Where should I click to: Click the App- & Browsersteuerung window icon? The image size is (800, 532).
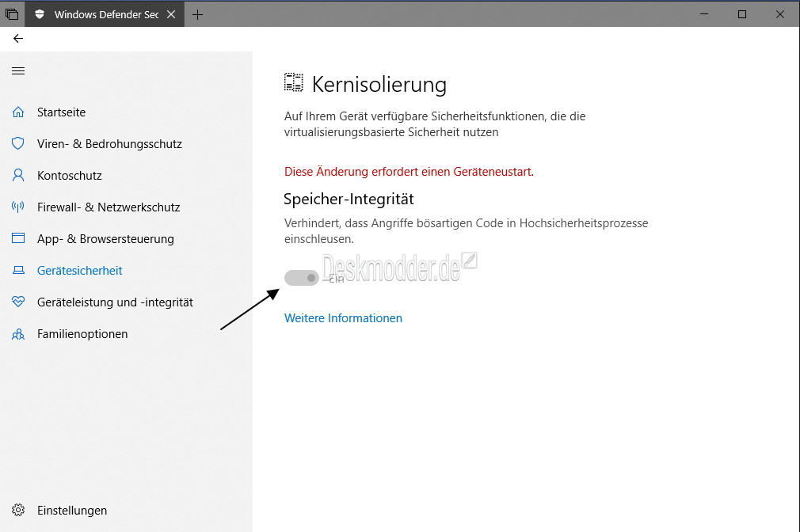[18, 238]
